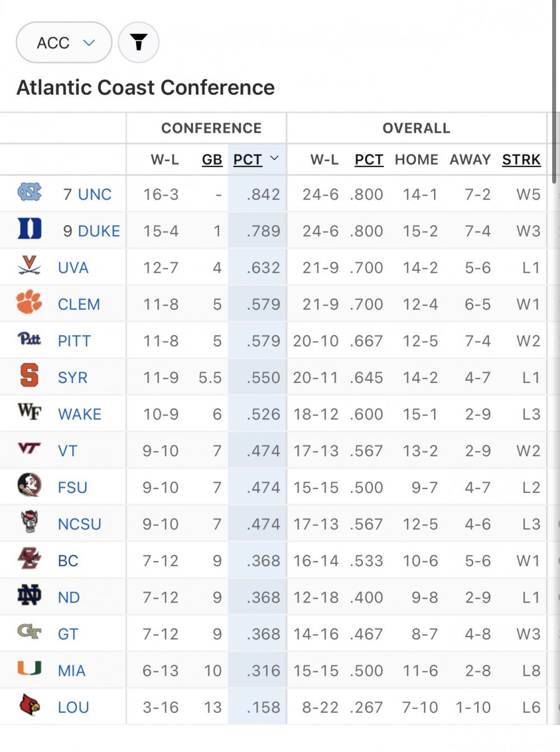The height and width of the screenshot is (752, 560).
Task: Click the Duke Blue Devils logo
Action: pos(29,228)
